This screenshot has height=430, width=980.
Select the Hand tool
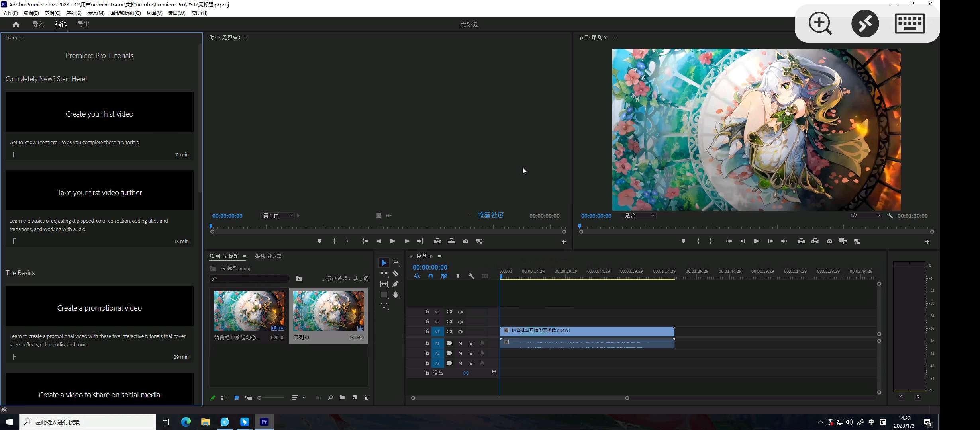pos(396,295)
